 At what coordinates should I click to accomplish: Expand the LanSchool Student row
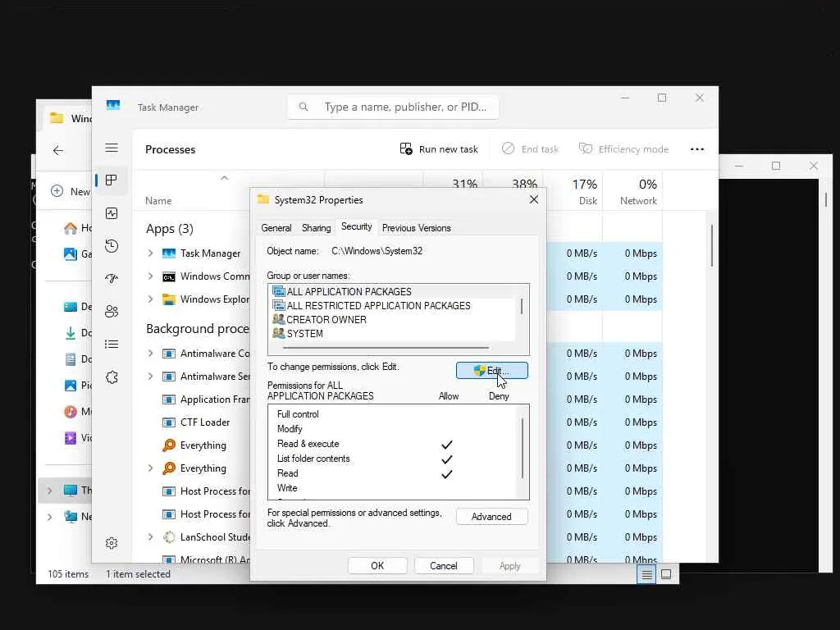point(151,536)
